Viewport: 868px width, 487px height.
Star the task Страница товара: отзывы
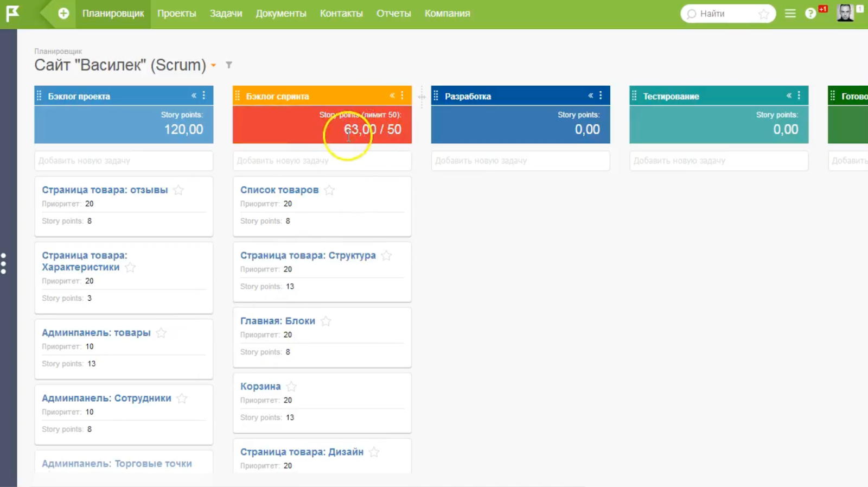[178, 190]
